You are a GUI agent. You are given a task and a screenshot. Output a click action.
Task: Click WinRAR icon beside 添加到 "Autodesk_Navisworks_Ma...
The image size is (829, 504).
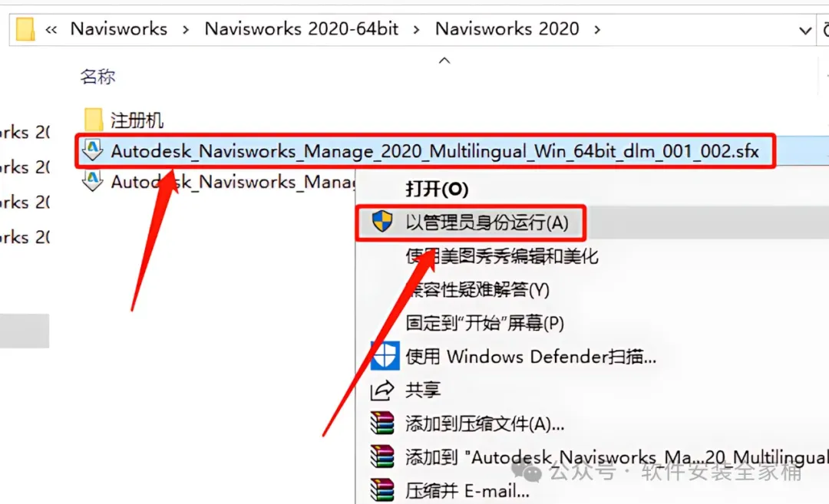click(x=382, y=456)
